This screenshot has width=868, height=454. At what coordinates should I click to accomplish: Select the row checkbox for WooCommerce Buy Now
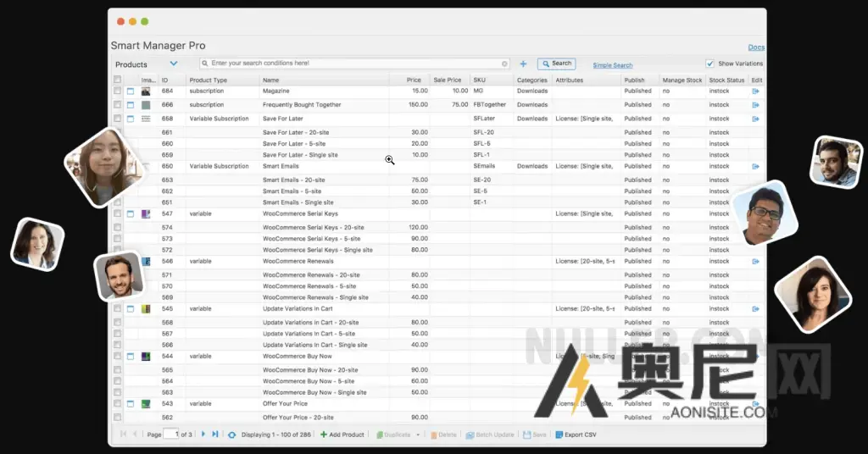(x=117, y=356)
